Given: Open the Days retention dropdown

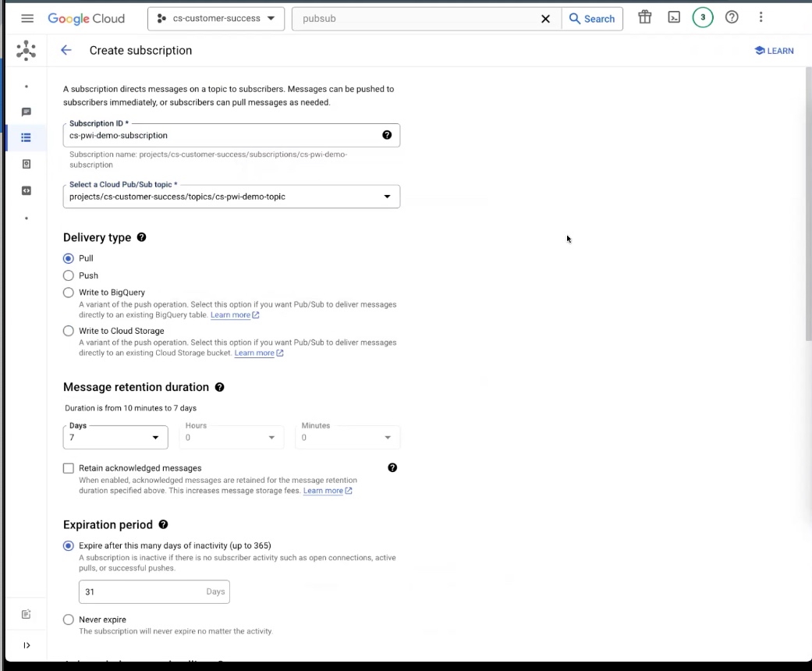Looking at the screenshot, I should pos(155,438).
